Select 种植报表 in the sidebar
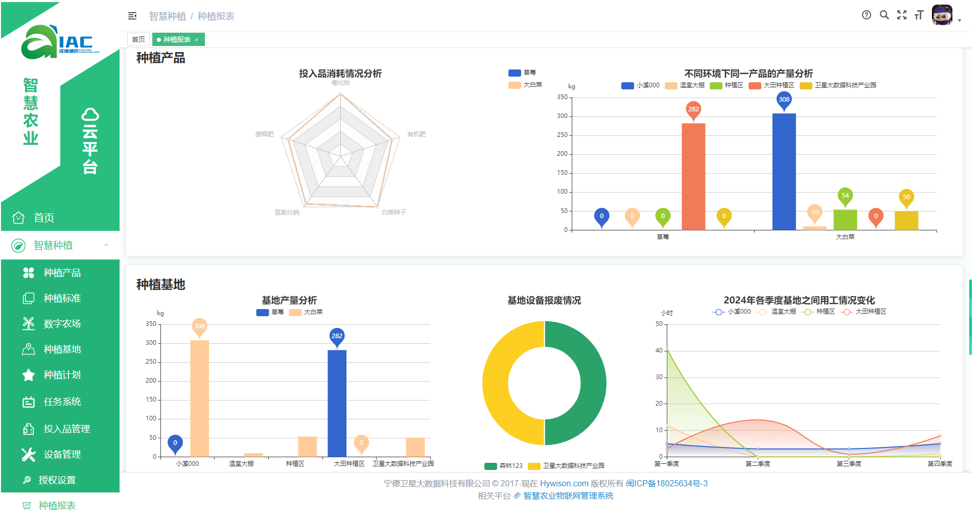This screenshot has width=980, height=519. click(x=57, y=505)
